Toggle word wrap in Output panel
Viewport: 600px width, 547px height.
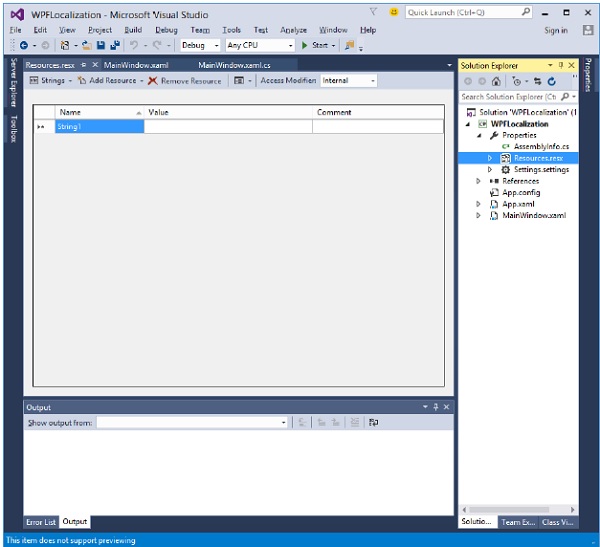[373, 423]
